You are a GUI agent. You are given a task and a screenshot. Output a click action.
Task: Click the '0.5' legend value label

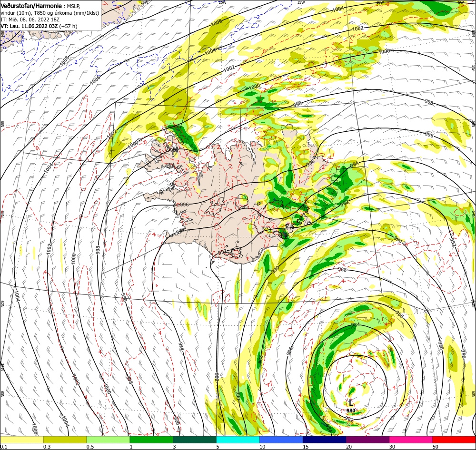[x=90, y=447]
